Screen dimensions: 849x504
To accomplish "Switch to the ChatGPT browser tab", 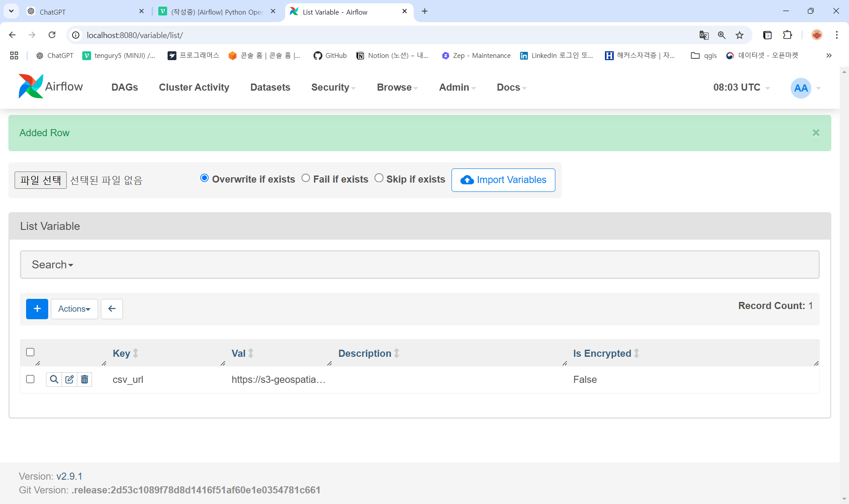I will [84, 11].
